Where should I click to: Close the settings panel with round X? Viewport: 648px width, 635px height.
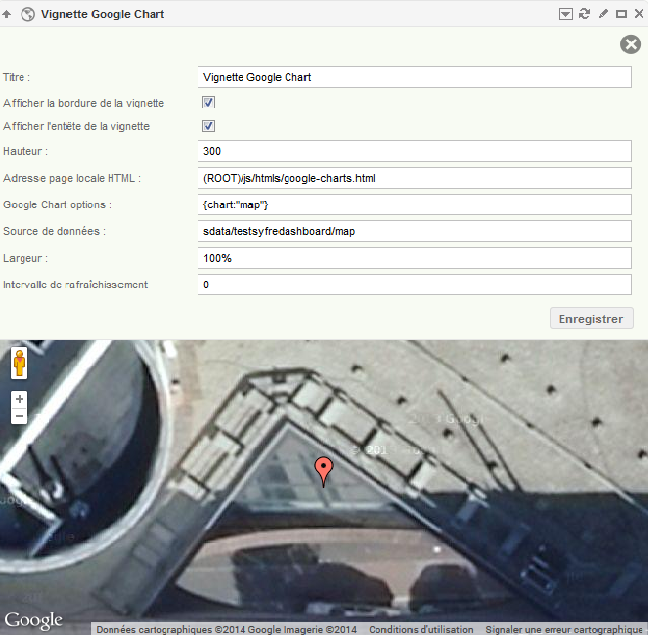tap(630, 45)
